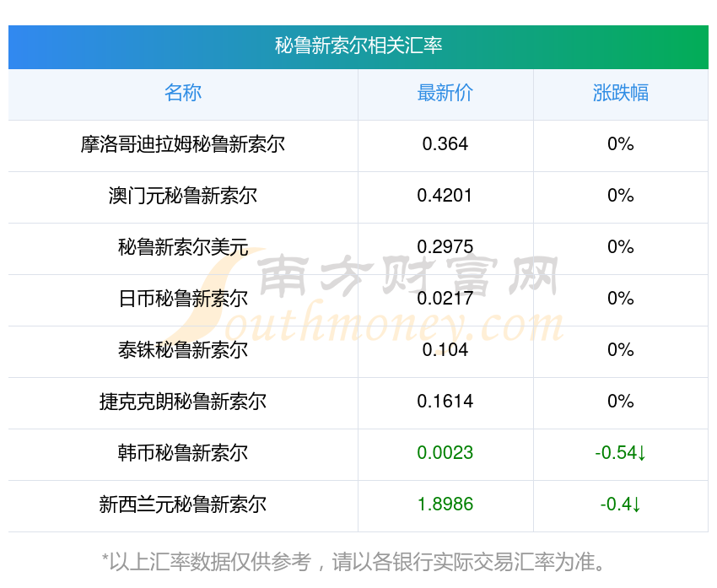Viewport: 717px width, 588px height.
Task: Select the 最新价 column header
Action: (445, 93)
